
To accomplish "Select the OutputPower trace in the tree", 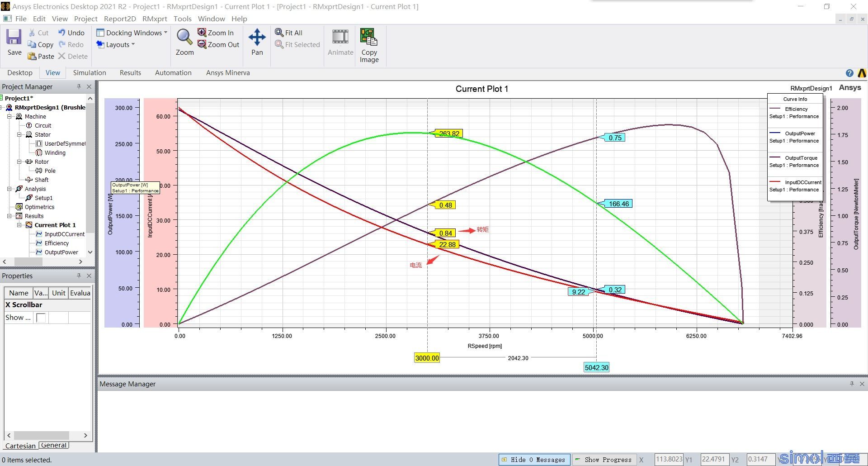I will tap(61, 252).
